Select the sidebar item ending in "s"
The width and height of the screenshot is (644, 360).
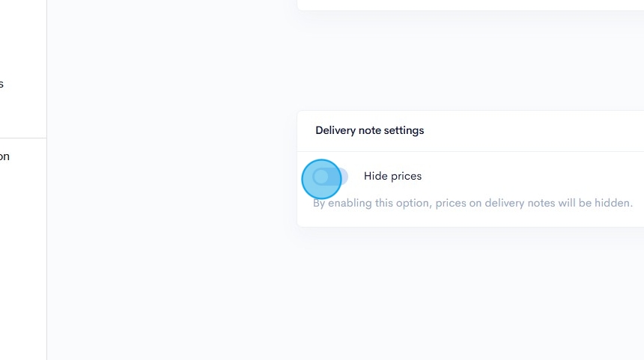point(2,84)
